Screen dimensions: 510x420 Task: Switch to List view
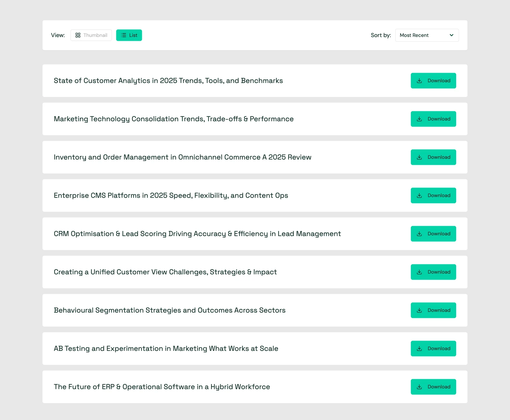(x=129, y=35)
